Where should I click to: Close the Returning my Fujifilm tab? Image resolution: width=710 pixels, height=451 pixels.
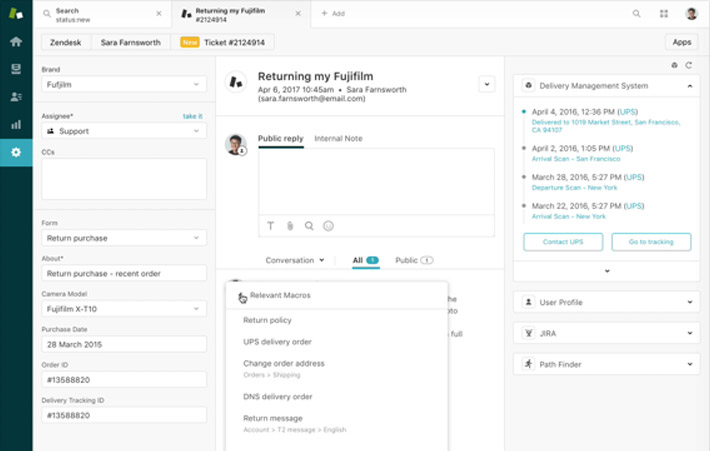point(298,14)
